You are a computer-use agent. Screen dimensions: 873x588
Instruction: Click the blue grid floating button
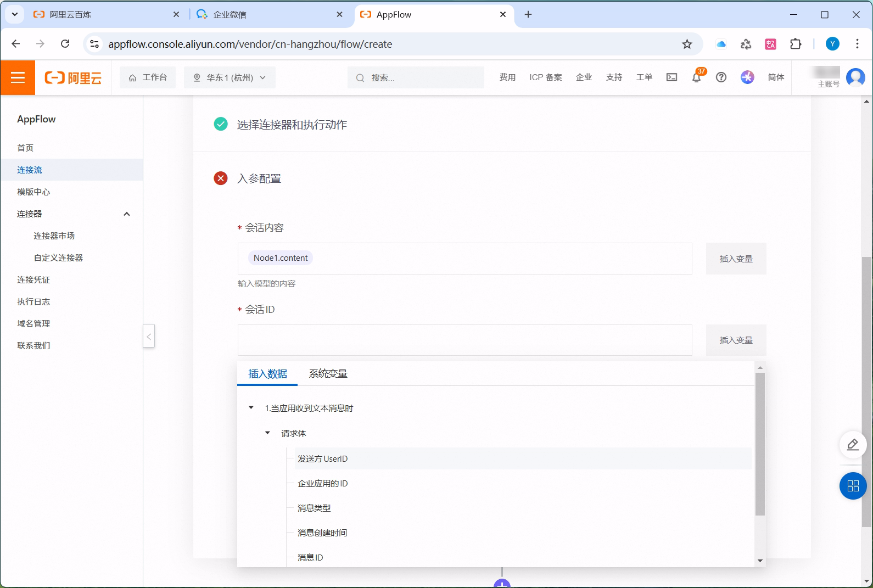(x=853, y=486)
